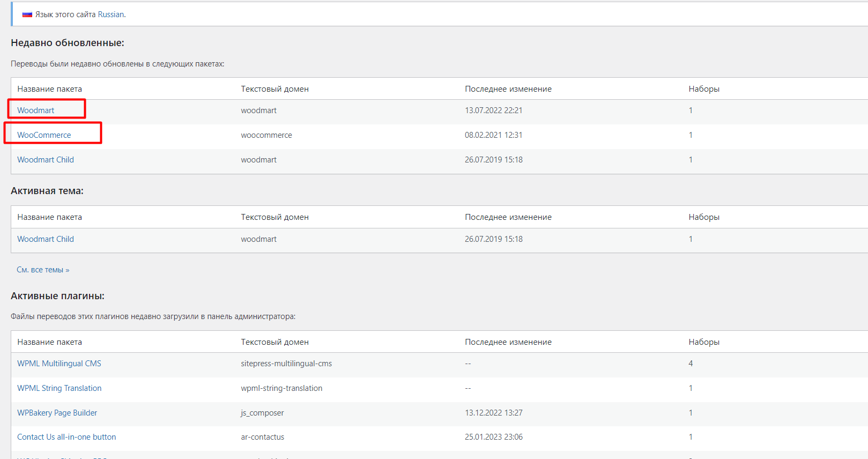The image size is (868, 459).
Task: Click the 'js_composer' text domain cell
Action: click(x=262, y=413)
